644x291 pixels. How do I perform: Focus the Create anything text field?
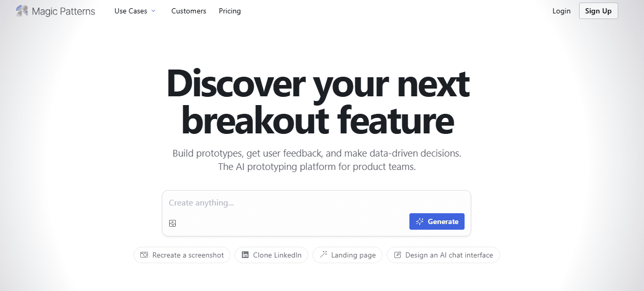point(316,203)
